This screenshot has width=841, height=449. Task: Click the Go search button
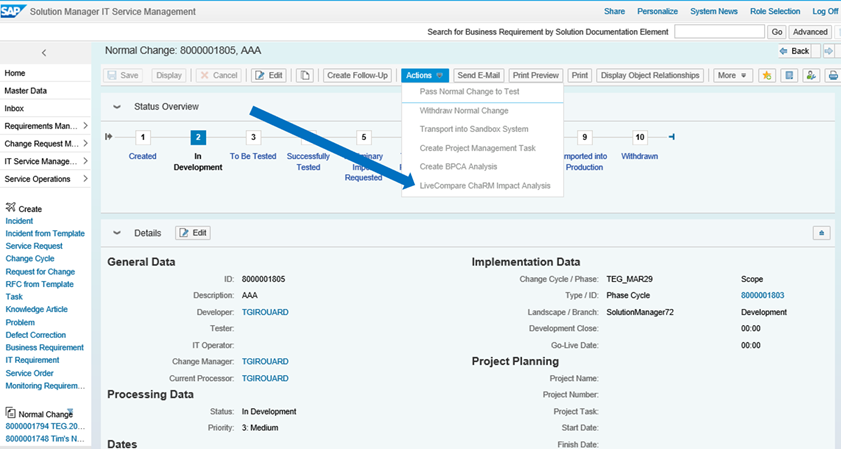tap(777, 32)
